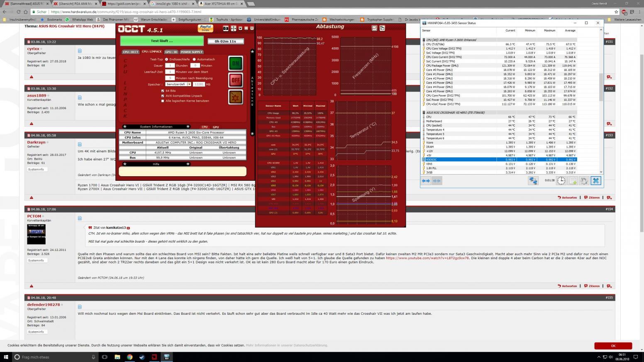644x362 pixels.
Task: Click Task View icon in taskbar
Action: point(105,357)
